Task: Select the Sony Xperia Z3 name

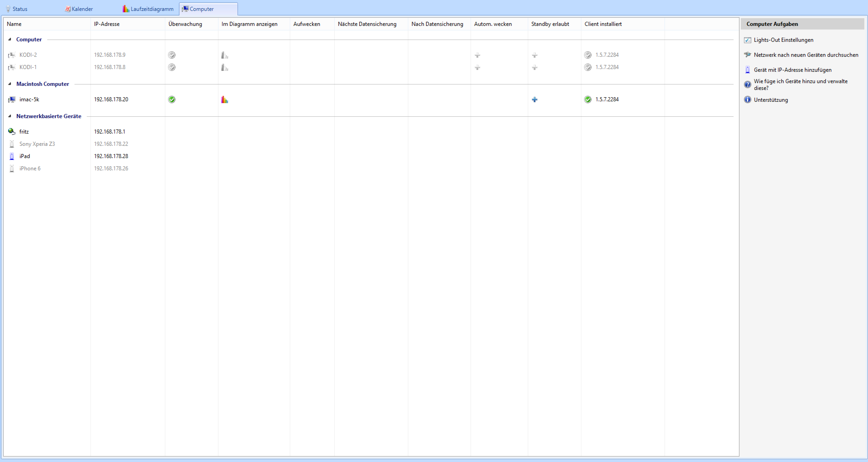Action: click(x=37, y=144)
